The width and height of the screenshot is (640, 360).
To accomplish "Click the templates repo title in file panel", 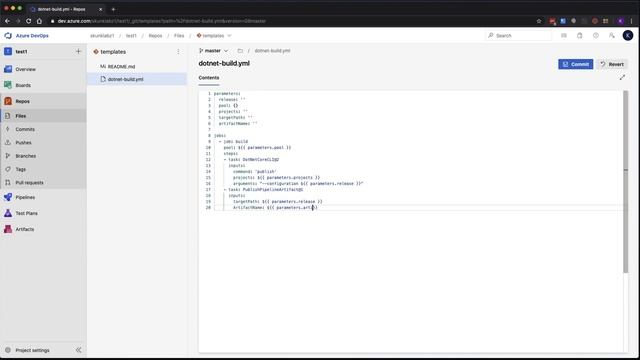I will point(113,52).
